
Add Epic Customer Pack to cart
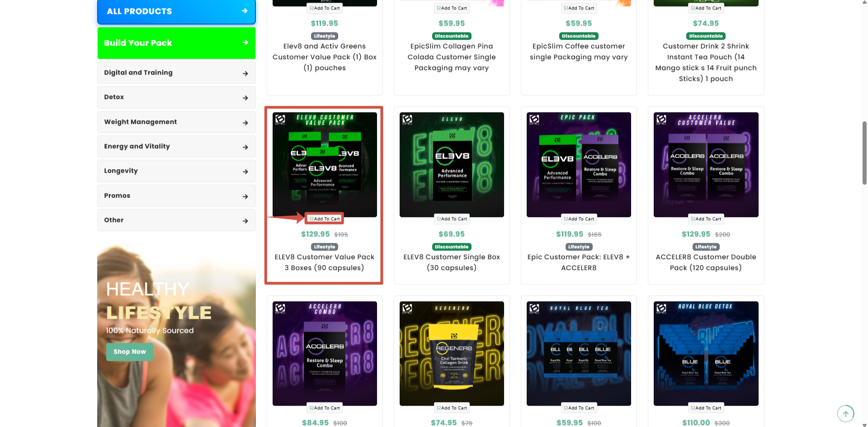tap(579, 219)
